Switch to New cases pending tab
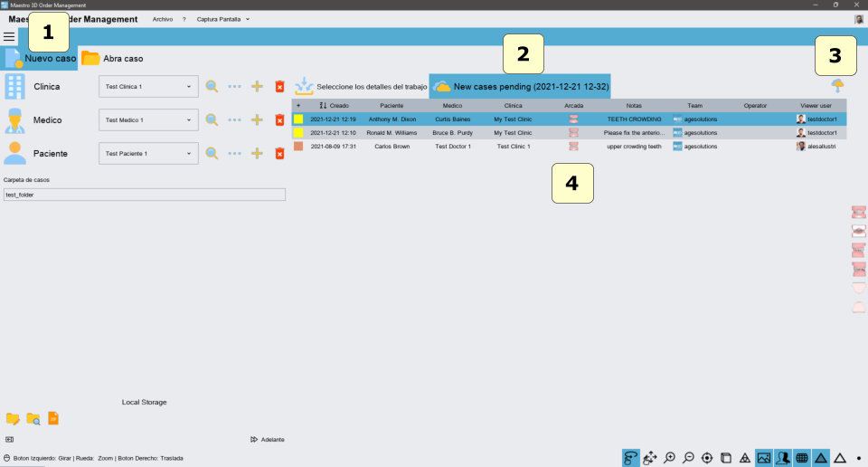The height and width of the screenshot is (467, 868). coord(520,86)
